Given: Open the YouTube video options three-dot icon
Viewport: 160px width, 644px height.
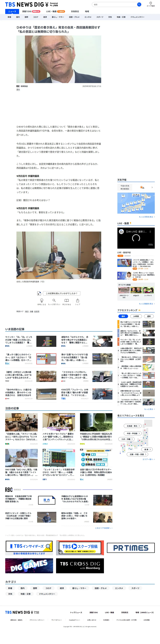Looking at the screenshot, I should 150,232.
